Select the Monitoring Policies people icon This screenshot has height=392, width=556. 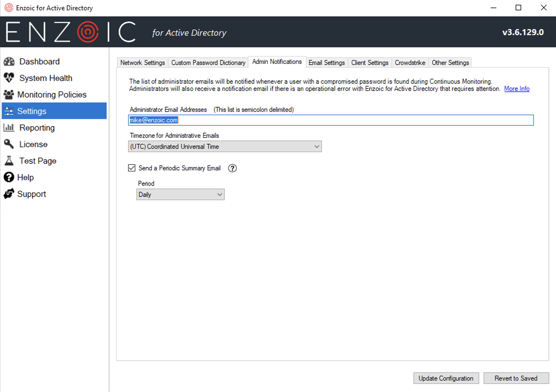click(9, 95)
